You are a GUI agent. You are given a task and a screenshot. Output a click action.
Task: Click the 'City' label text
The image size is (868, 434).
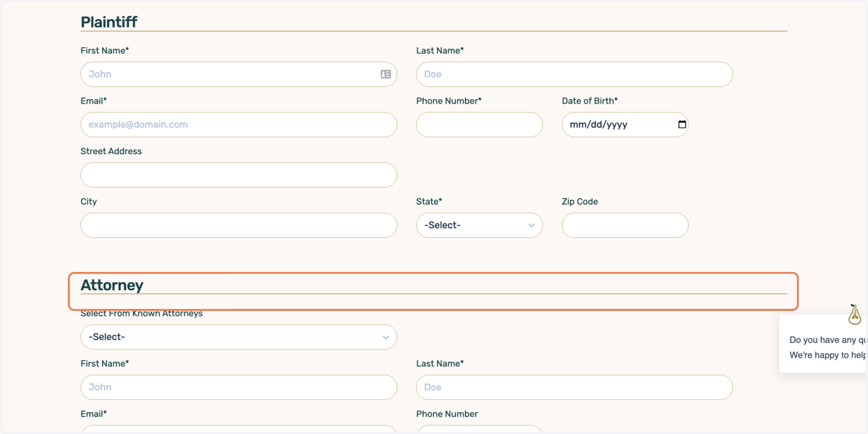point(89,202)
